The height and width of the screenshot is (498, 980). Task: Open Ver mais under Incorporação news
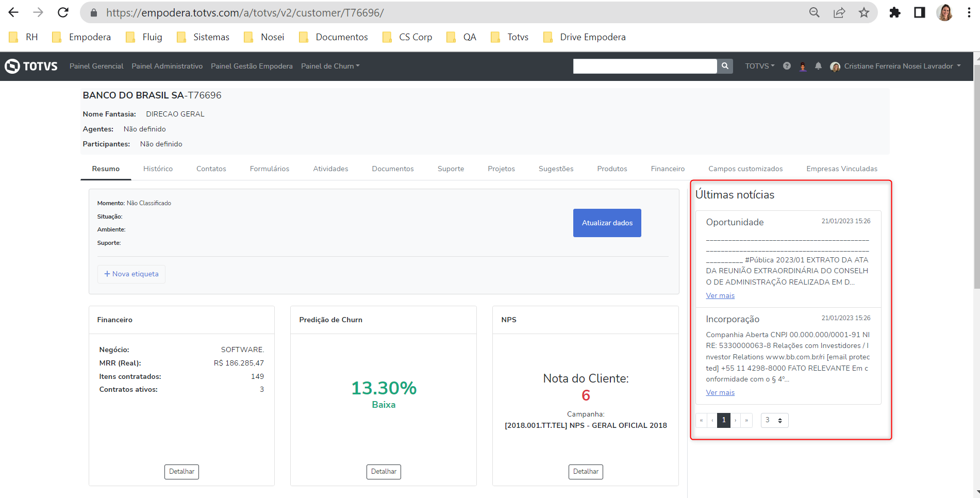click(720, 392)
